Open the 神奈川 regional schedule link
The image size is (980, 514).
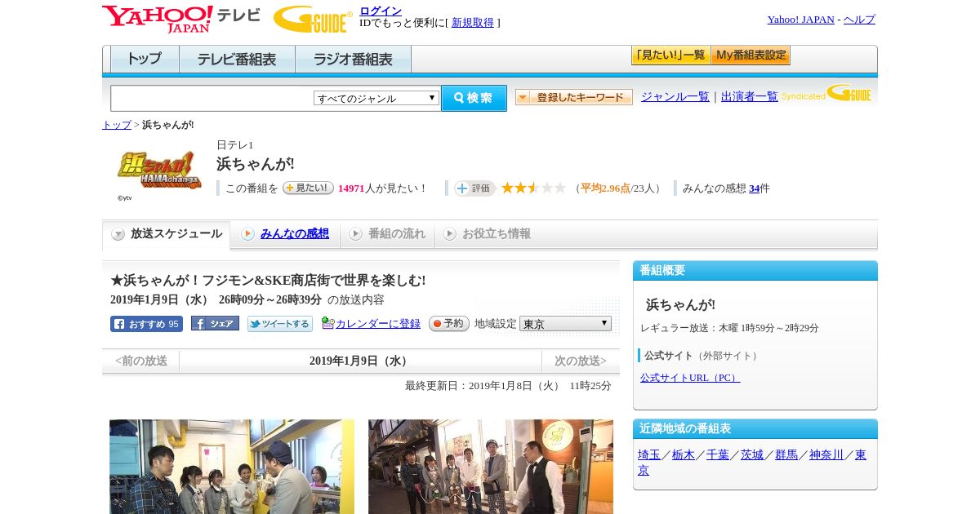(826, 455)
